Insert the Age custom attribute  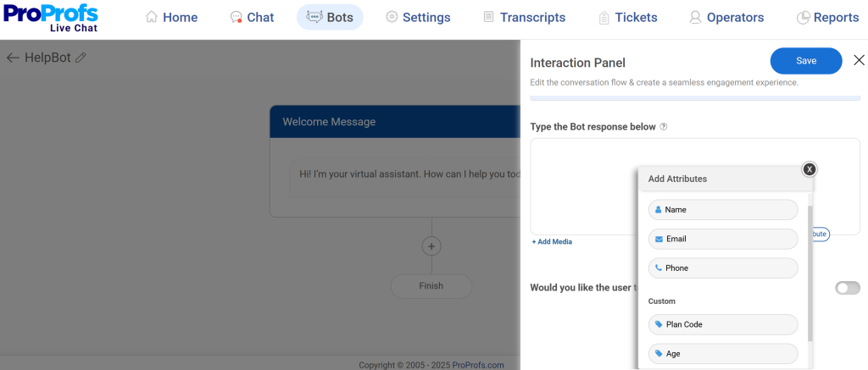pyautogui.click(x=723, y=353)
